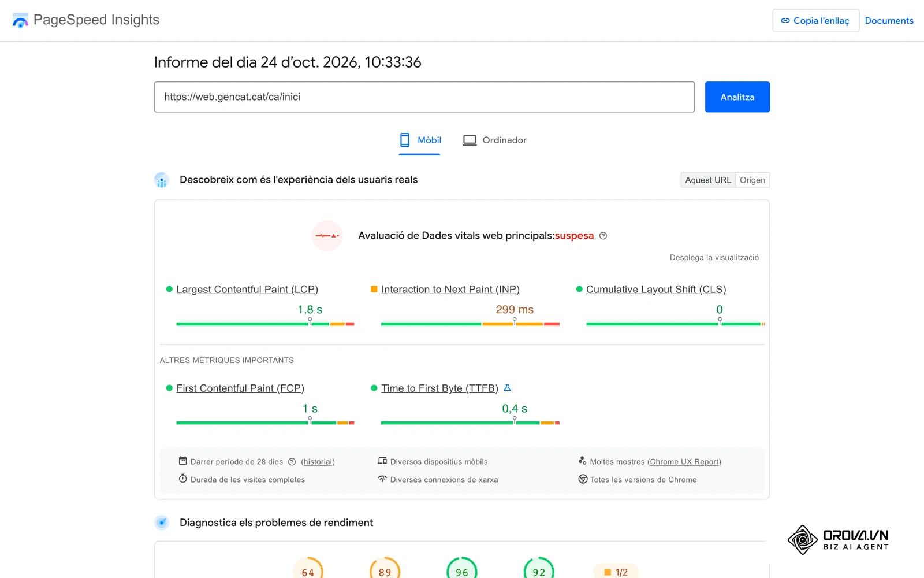
Task: Click the TTFB experimental flask icon
Action: point(507,388)
